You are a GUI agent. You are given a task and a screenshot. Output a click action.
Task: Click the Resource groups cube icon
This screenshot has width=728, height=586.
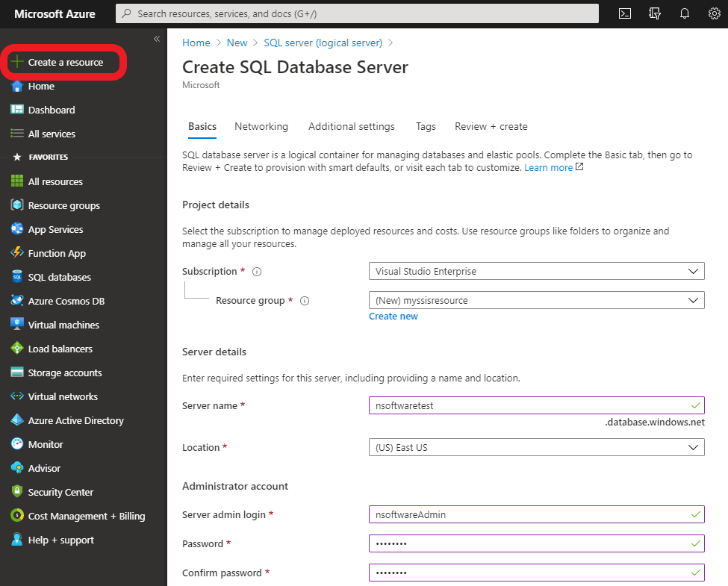[16, 205]
